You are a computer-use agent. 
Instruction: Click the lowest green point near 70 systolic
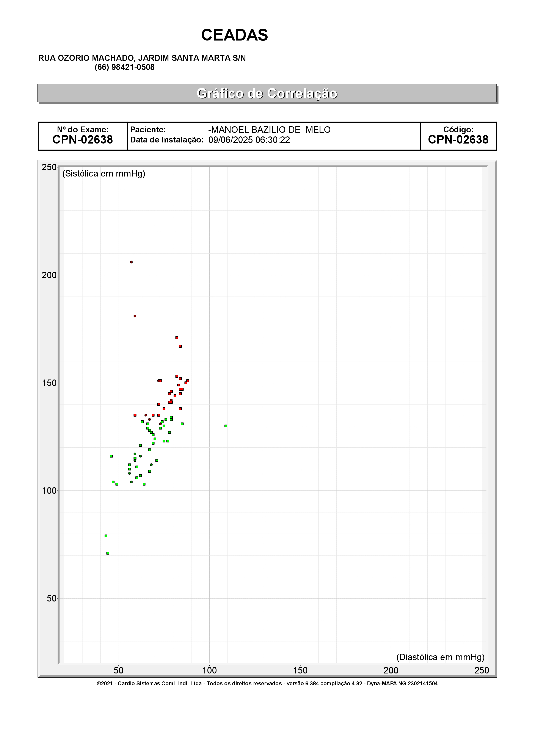coord(108,553)
